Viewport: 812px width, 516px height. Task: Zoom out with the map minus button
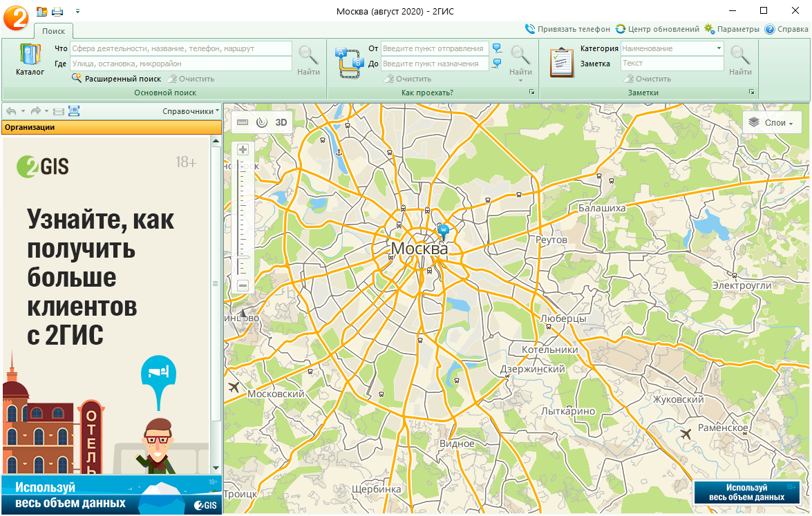(x=243, y=285)
